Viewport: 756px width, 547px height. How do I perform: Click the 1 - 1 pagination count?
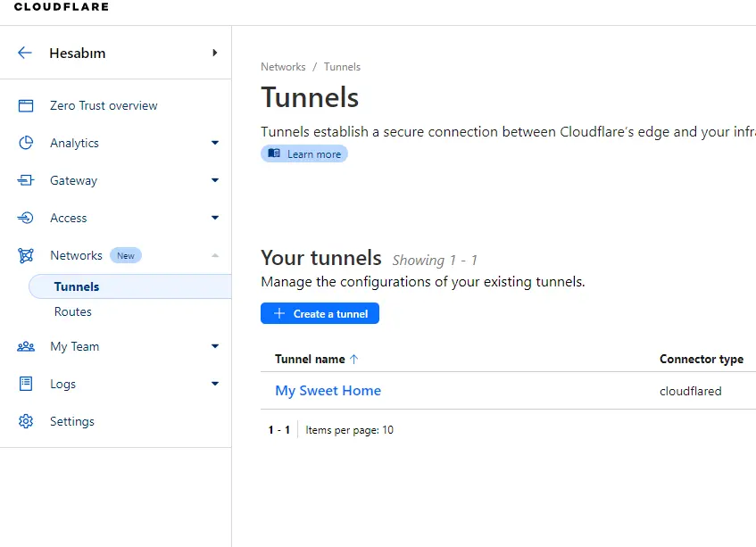279,430
